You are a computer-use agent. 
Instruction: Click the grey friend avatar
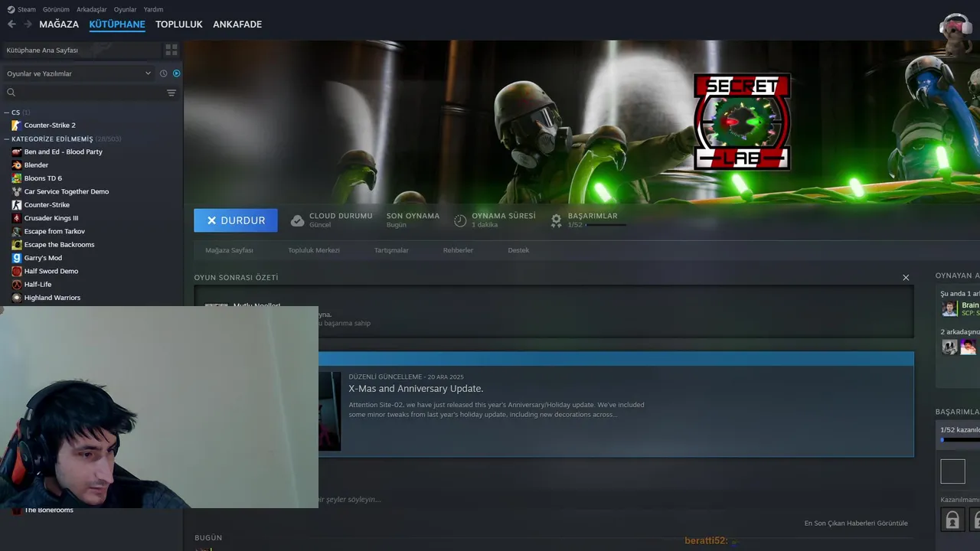(949, 347)
